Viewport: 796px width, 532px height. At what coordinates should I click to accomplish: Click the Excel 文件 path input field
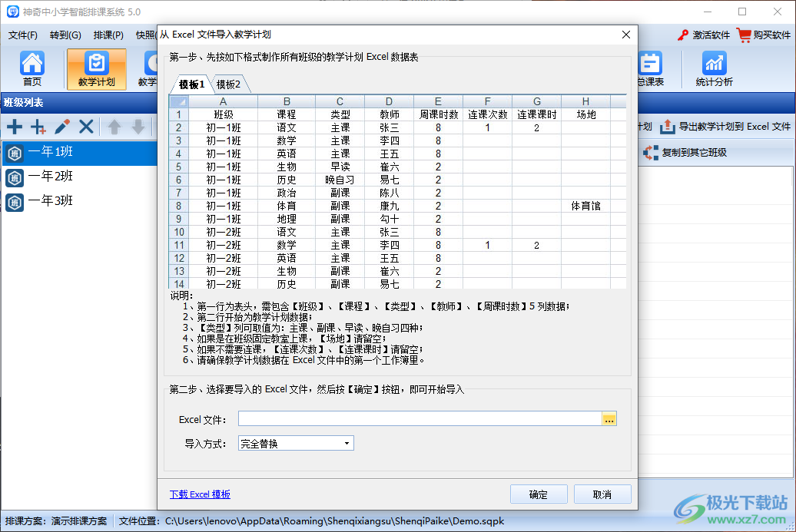[420, 419]
